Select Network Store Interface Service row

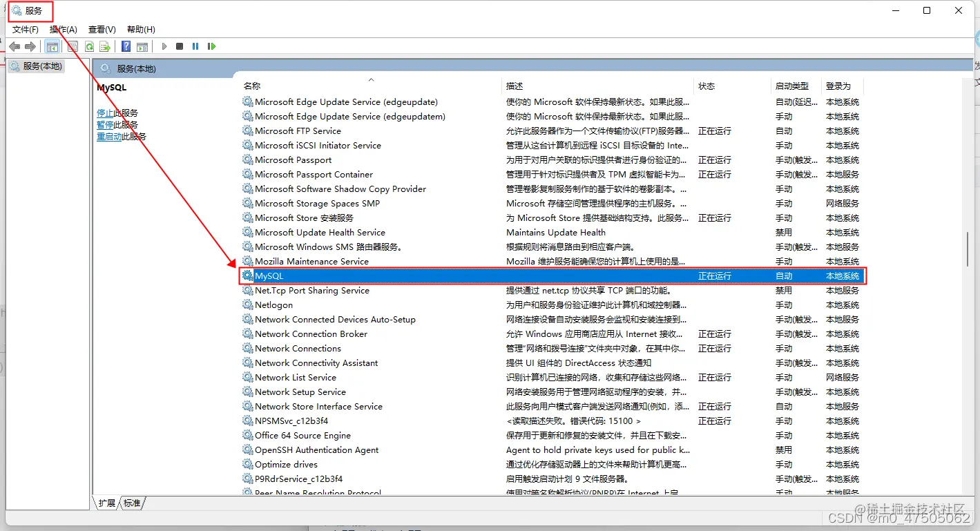(552, 406)
